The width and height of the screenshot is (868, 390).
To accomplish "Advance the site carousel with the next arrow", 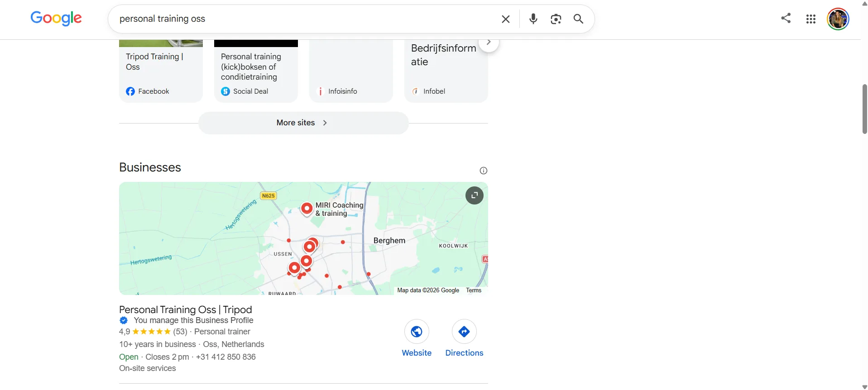I will coord(489,42).
